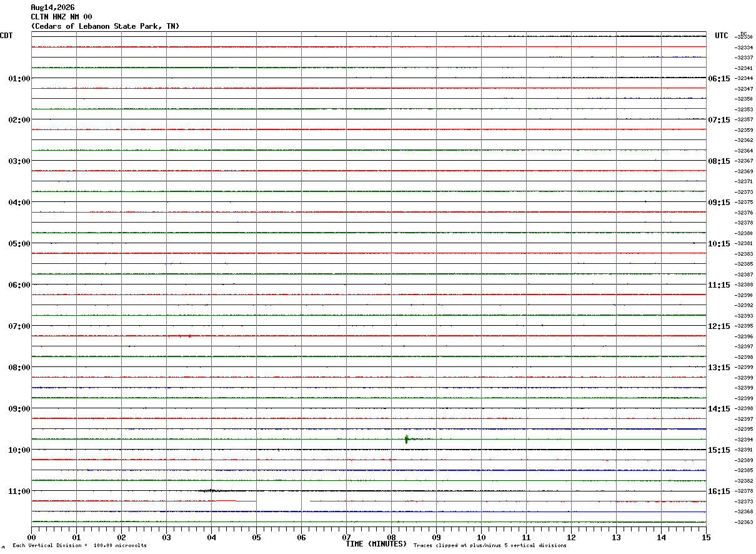Screen dimensions: 756x554
Task: Click the CLTN HNZ NM 00 station code
Action: coord(61,17)
